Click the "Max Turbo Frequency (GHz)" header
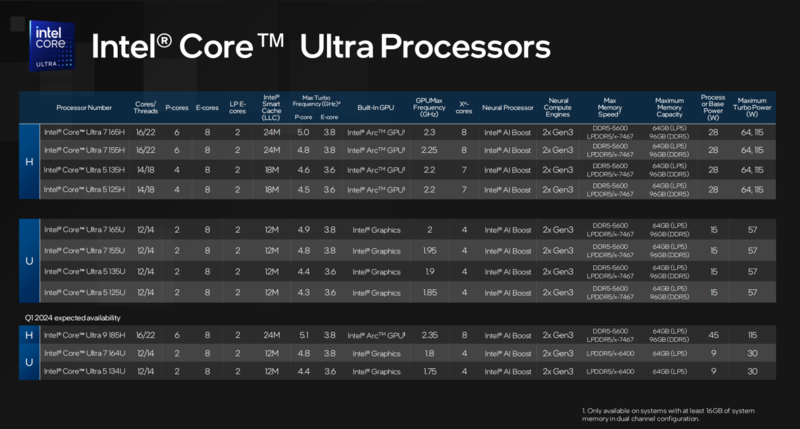 pyautogui.click(x=316, y=100)
